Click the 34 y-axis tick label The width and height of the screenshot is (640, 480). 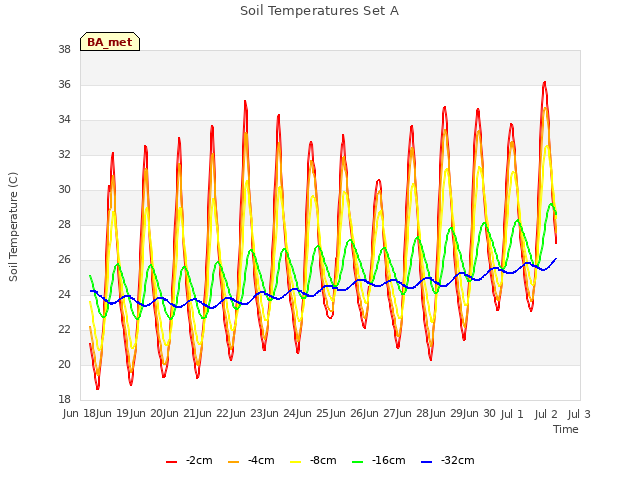(x=64, y=120)
